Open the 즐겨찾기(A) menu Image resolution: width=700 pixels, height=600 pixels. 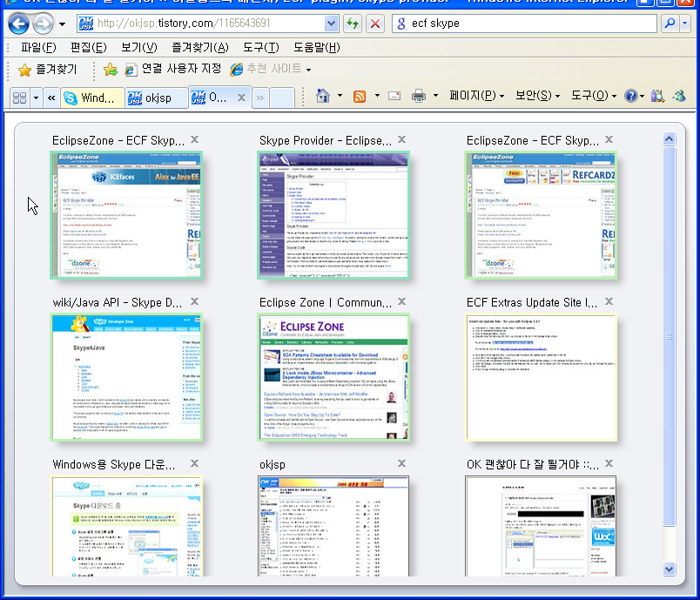click(200, 47)
